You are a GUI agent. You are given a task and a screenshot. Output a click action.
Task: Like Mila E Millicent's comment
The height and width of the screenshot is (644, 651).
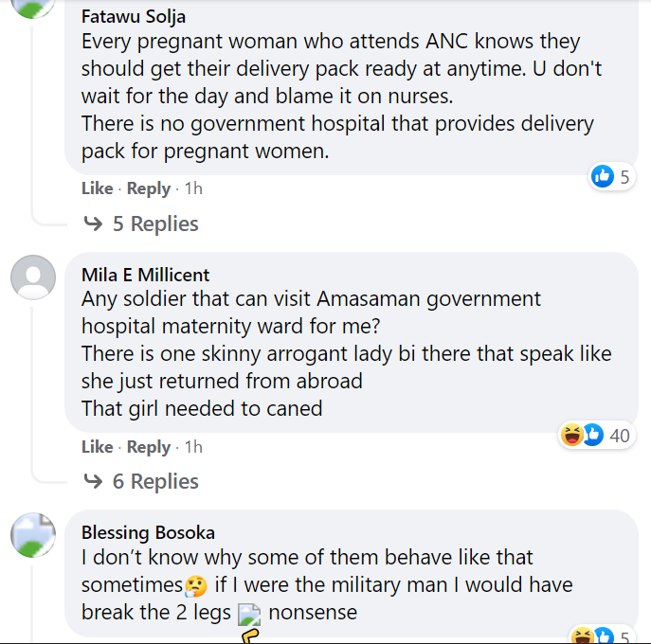(97, 447)
